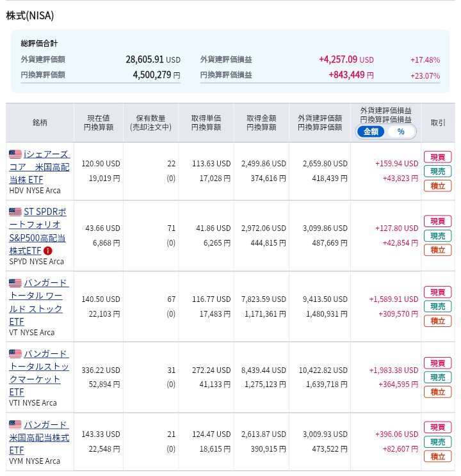Click the US flag icon beside VT ETF
The height and width of the screenshot is (476, 461).
(x=15, y=283)
